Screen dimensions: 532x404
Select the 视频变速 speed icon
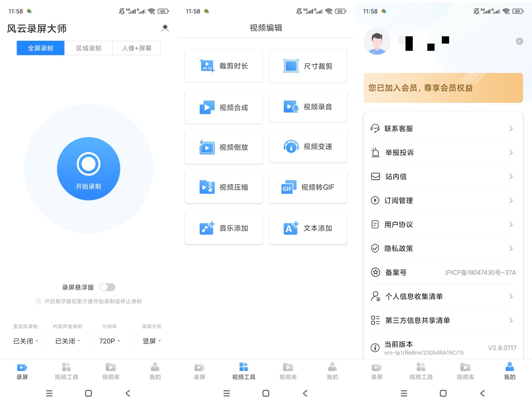pos(291,146)
